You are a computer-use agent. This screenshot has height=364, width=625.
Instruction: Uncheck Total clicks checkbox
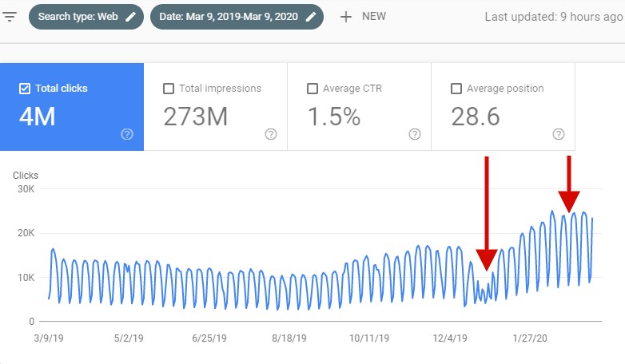[25, 89]
